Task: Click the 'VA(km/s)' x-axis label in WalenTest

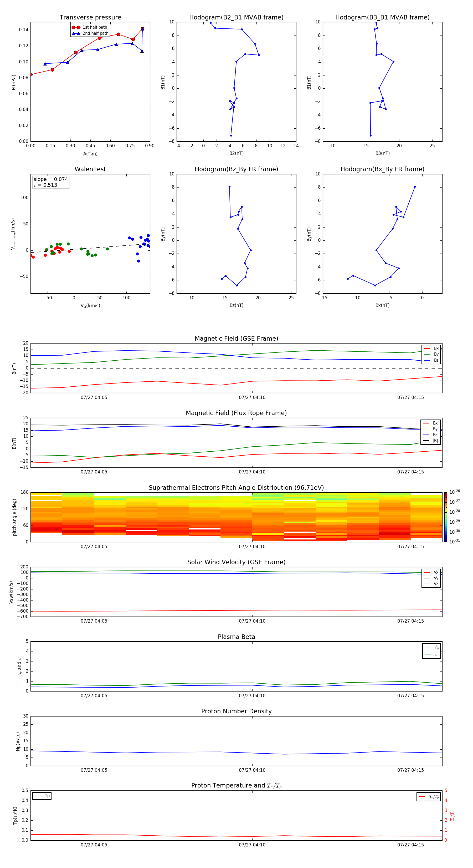Action: (x=90, y=306)
